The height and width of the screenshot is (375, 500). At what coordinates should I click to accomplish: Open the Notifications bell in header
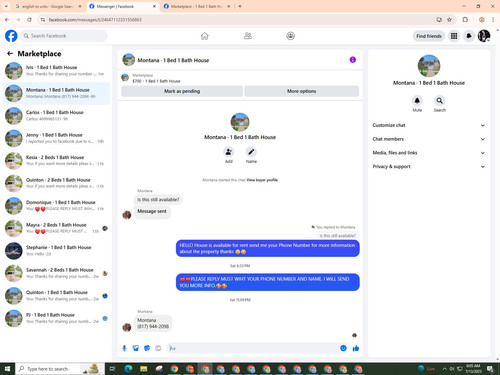point(469,36)
